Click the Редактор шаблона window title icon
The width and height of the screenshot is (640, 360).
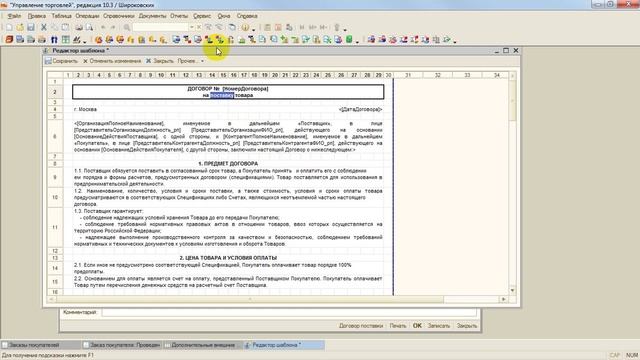click(46, 51)
